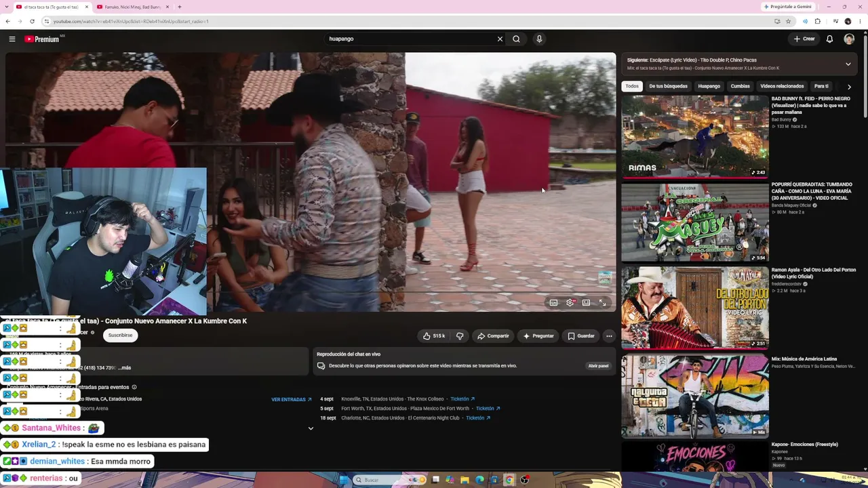Open Ramon Ayala Del Otro Lado thumbnail
The width and height of the screenshot is (868, 488).
(695, 307)
